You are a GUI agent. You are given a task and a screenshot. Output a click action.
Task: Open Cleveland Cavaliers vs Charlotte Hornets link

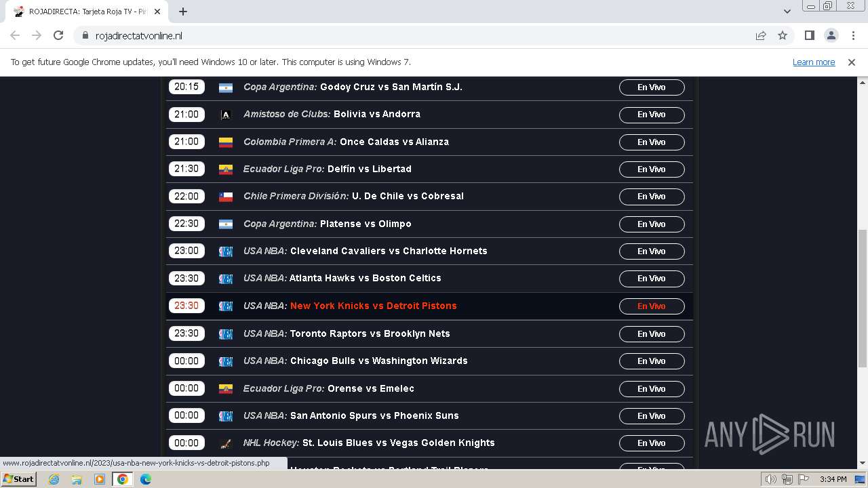coord(389,251)
